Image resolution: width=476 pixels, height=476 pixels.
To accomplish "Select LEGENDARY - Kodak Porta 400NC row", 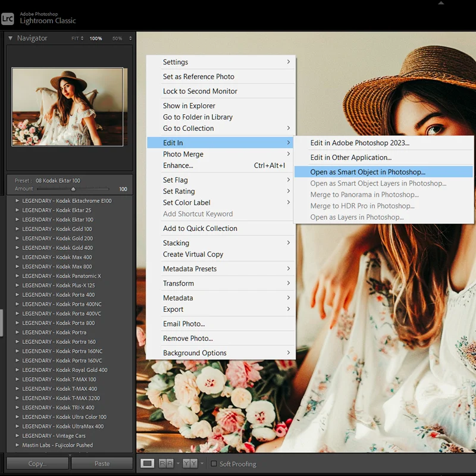I will click(70, 304).
